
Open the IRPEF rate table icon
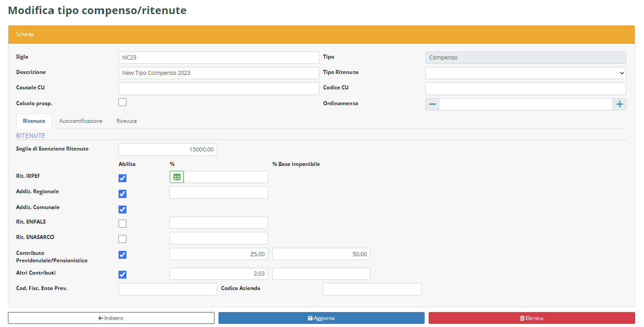[x=177, y=177]
